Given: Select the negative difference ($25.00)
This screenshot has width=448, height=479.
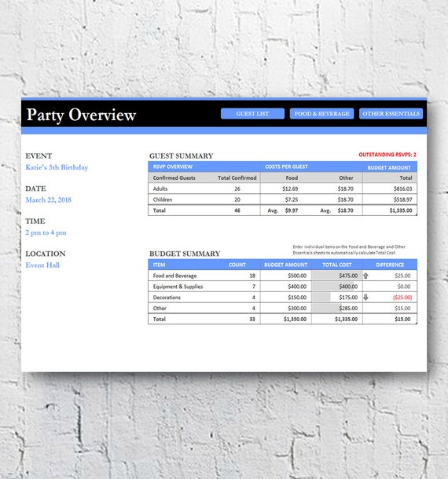Looking at the screenshot, I should click(402, 298).
